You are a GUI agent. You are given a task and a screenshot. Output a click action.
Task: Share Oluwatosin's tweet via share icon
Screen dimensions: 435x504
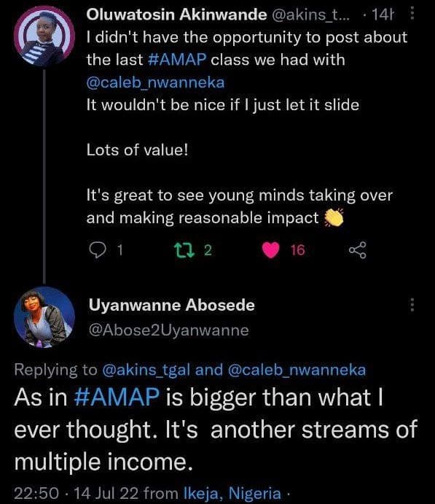click(x=357, y=250)
